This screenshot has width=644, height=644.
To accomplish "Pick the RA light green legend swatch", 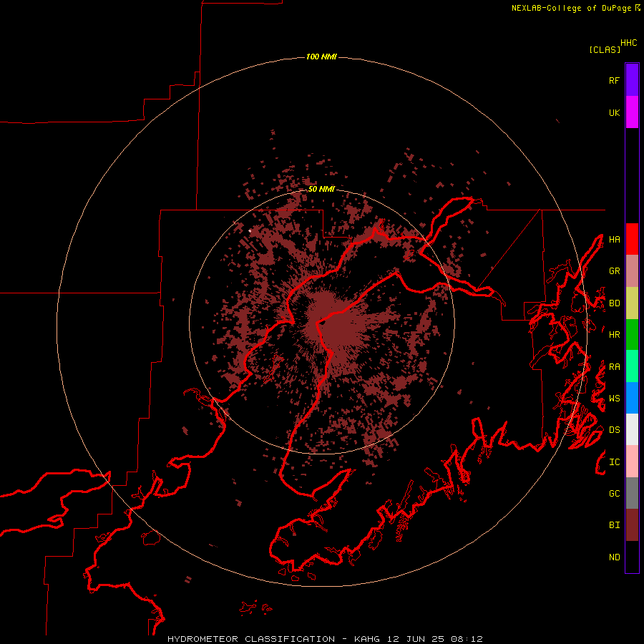I will coord(632,366).
